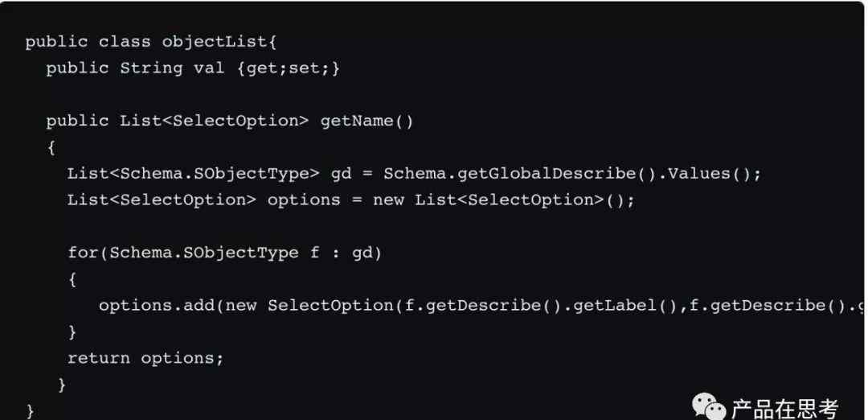Click the return options statement
The height and width of the screenshot is (420, 868).
click(x=145, y=359)
